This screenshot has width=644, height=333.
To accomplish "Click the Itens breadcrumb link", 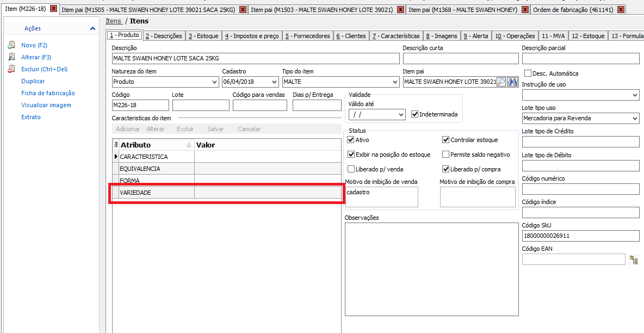I will [x=113, y=21].
